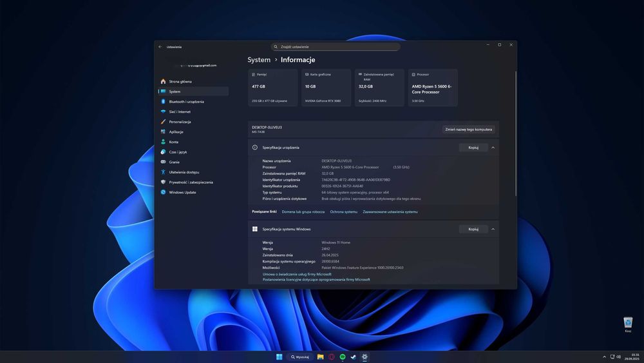Click the Bluetooth icon in the sidebar
644x363 pixels.
(x=163, y=101)
